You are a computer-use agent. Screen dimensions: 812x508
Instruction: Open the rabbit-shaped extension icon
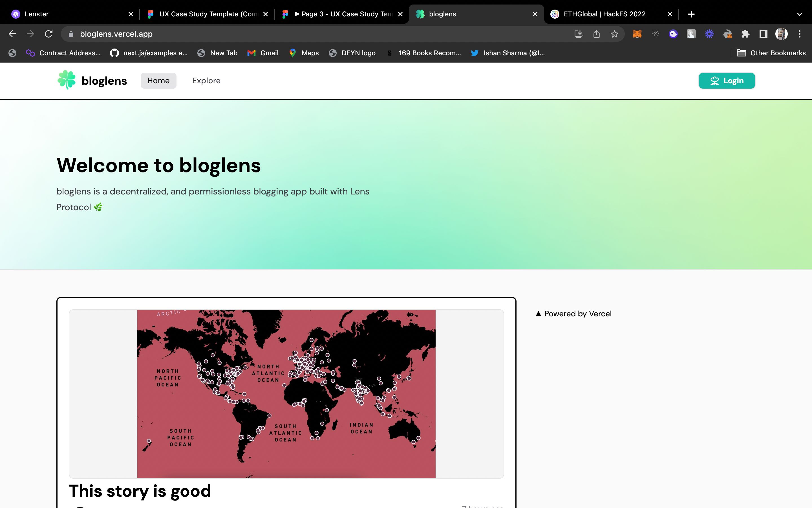pyautogui.click(x=727, y=34)
